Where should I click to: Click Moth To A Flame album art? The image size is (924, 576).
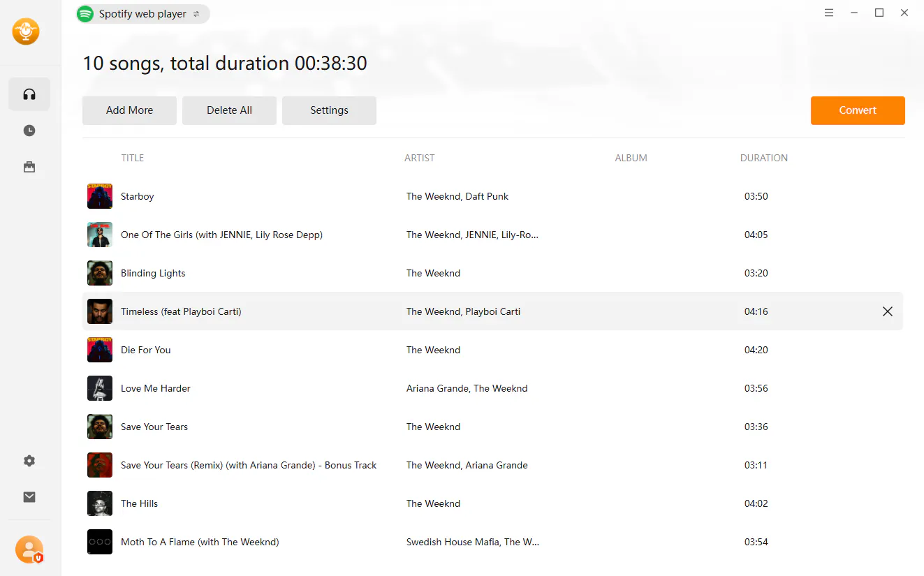coord(100,542)
